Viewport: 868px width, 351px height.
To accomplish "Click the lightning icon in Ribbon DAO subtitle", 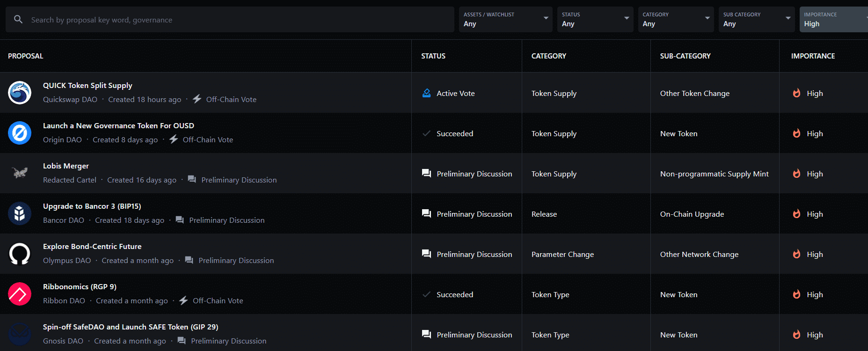I will [x=183, y=300].
